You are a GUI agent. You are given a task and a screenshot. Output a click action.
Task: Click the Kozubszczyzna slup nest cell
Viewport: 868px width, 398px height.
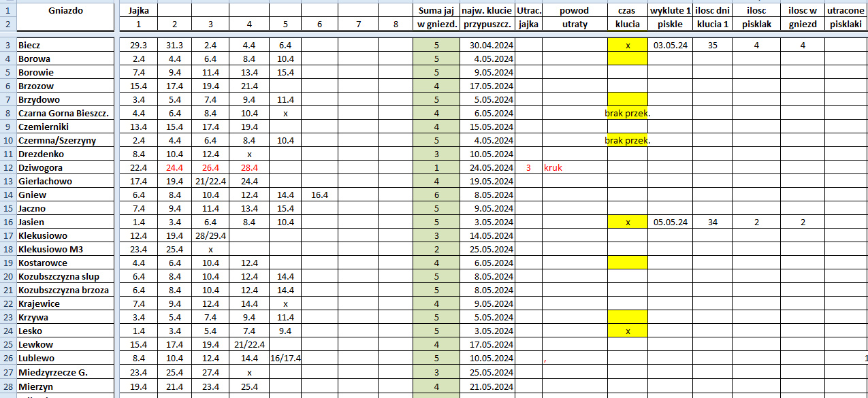(x=67, y=276)
